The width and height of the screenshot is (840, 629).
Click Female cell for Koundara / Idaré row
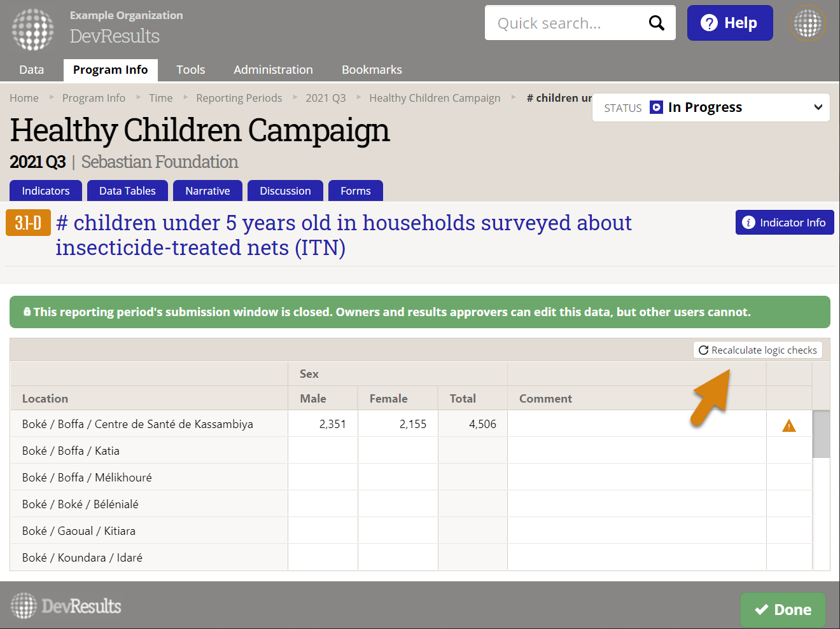[398, 557]
